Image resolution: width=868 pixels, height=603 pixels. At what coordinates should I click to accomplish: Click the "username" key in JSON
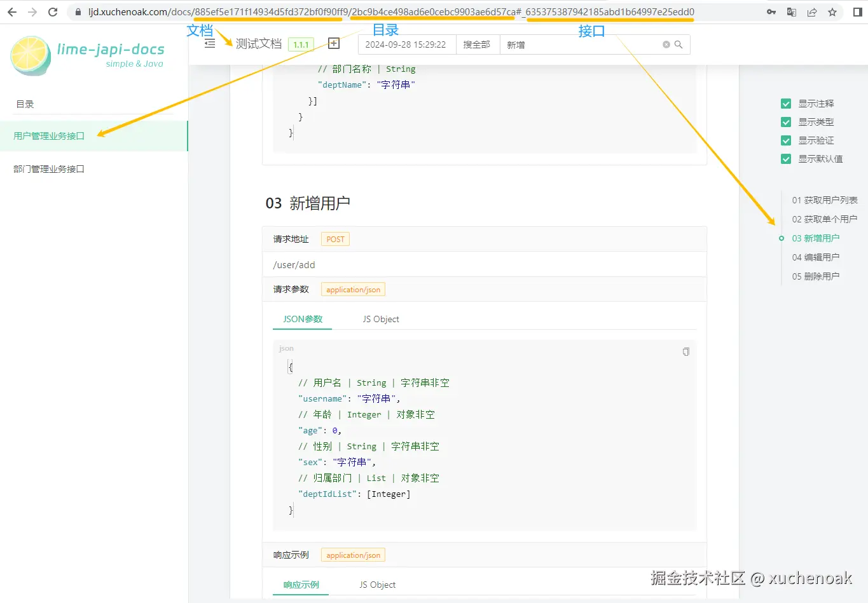click(x=322, y=398)
